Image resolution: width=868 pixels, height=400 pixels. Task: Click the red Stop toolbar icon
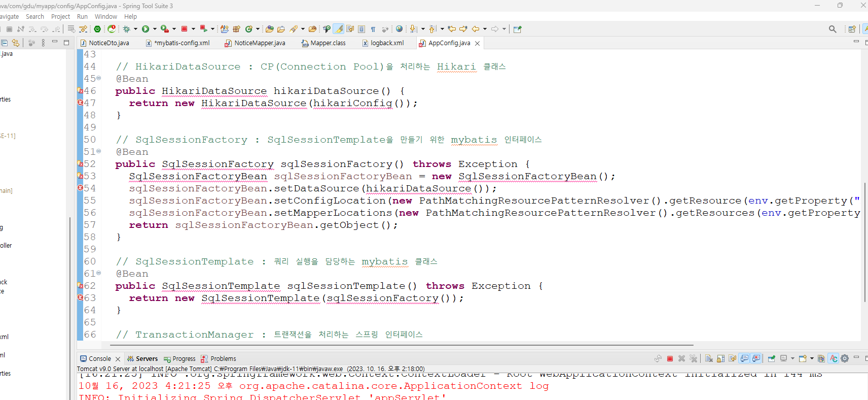(185, 29)
